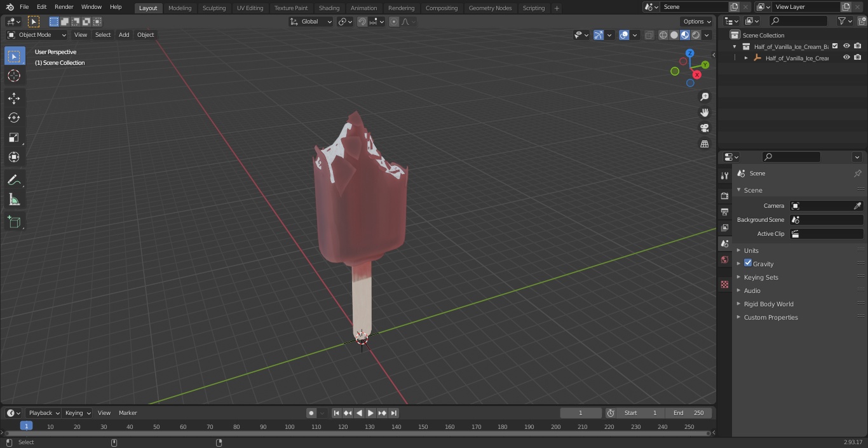Click the zoom view magnifier icon

coord(704,97)
